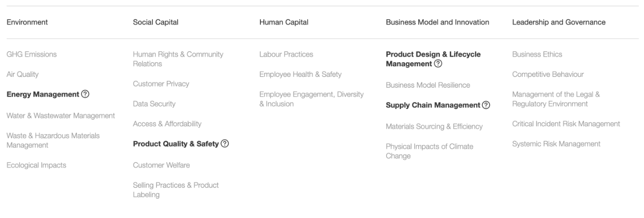Select Product Quality & Safety topic

click(176, 144)
